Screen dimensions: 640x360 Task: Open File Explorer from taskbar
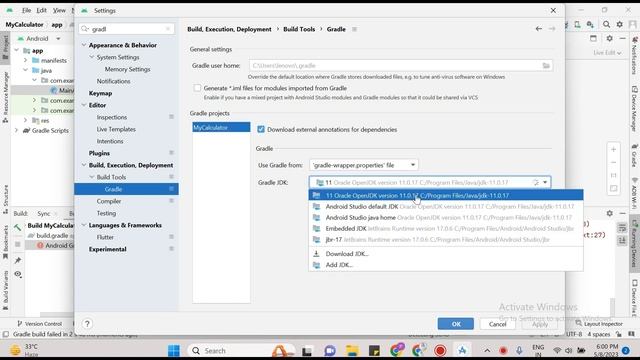352,351
